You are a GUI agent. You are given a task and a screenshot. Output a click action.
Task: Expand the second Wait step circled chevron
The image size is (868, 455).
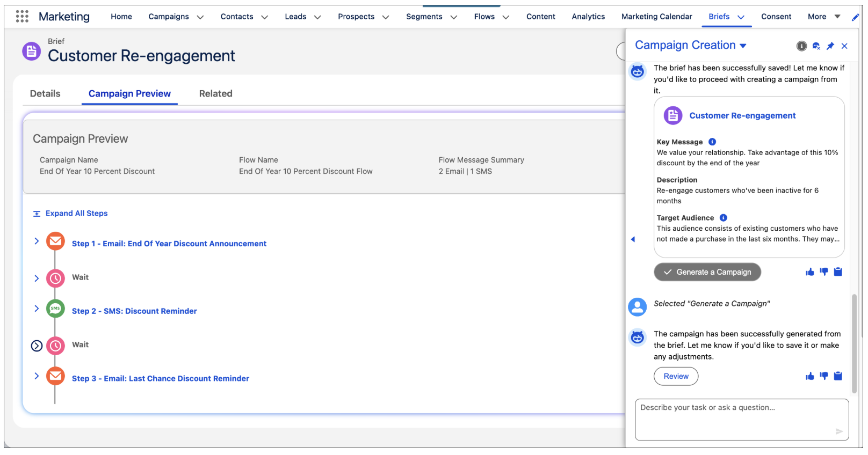click(37, 346)
